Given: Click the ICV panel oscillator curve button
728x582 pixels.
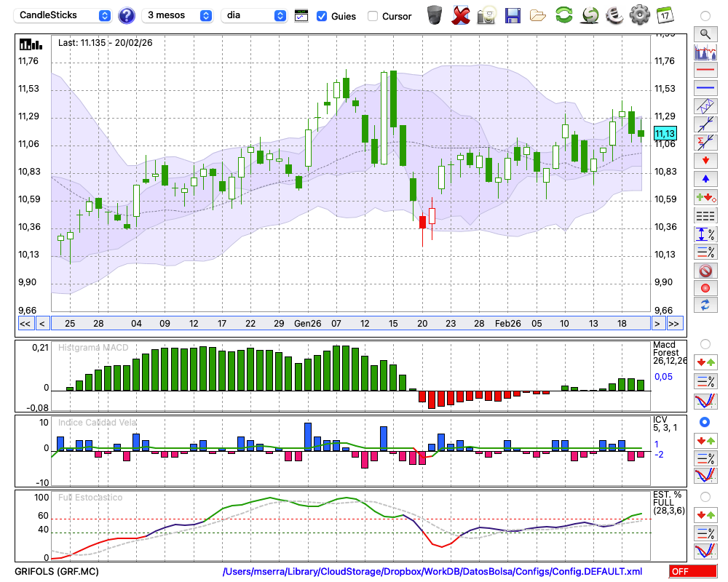Looking at the screenshot, I should tap(705, 476).
